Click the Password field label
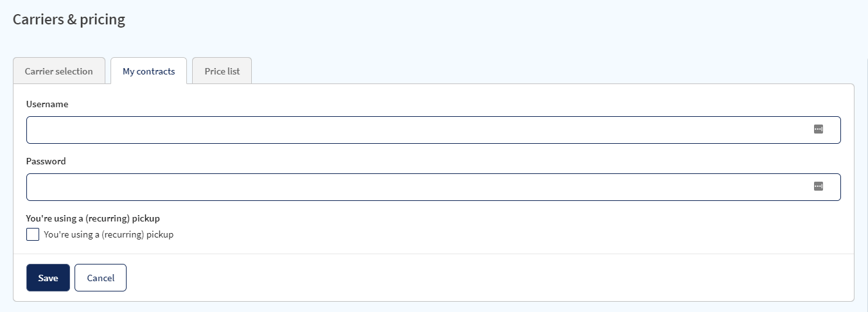 tap(46, 161)
